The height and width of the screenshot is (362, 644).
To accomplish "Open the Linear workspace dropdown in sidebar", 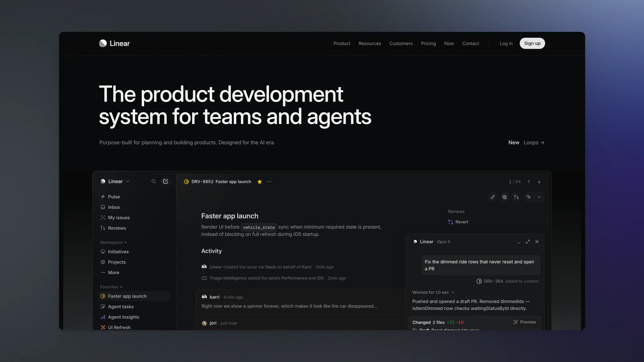I will tap(115, 181).
